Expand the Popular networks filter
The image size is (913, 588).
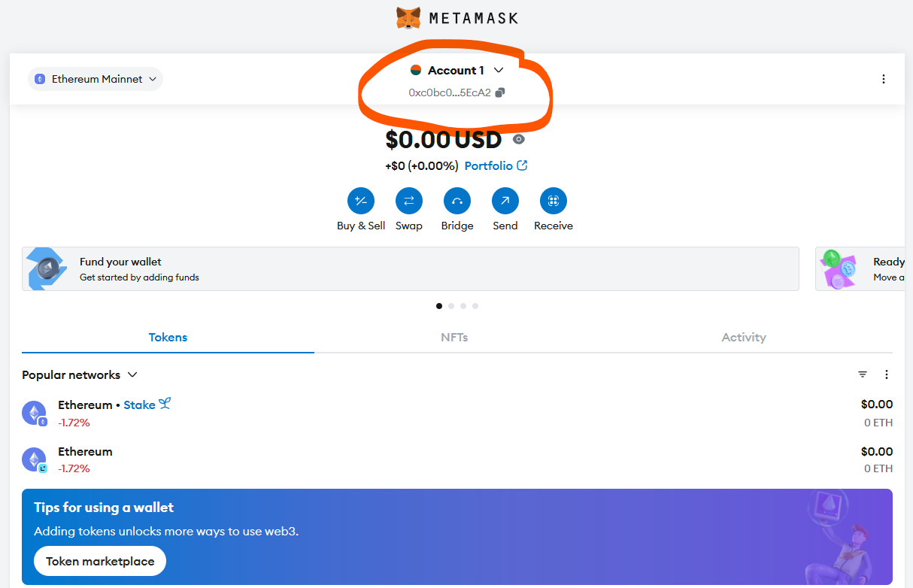[x=80, y=374]
